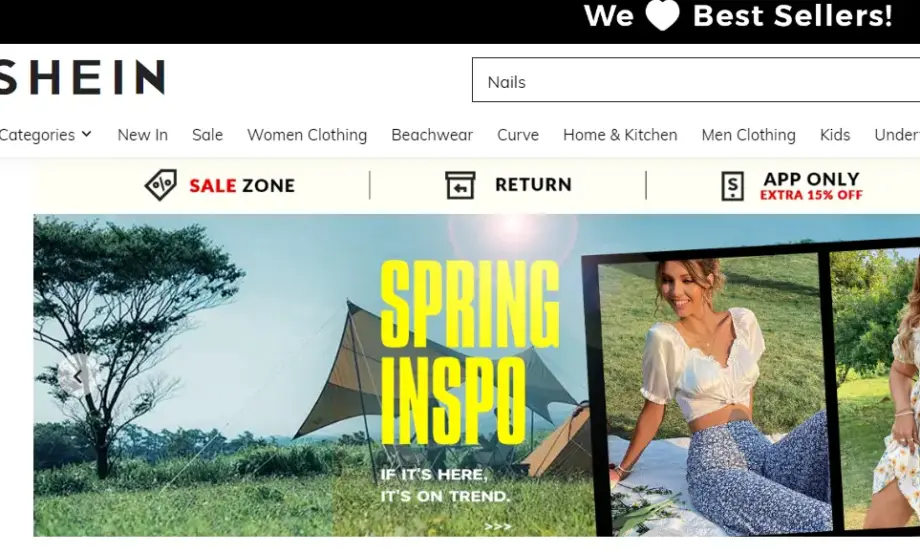Click the App Only phone icon

[x=732, y=186]
